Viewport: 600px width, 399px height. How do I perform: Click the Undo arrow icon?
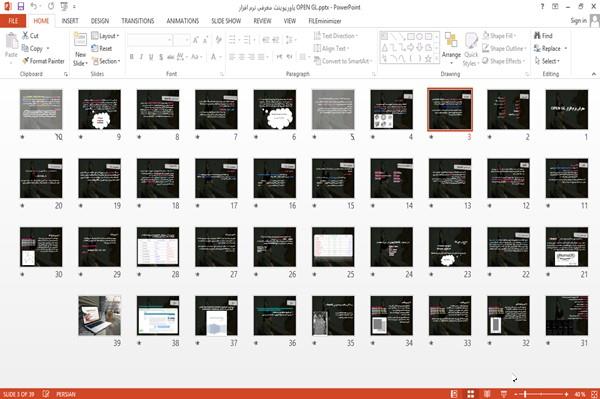(34, 7)
